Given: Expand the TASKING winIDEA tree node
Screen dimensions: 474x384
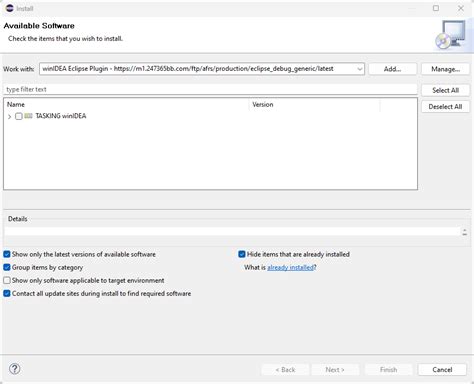Looking at the screenshot, I should 9,116.
